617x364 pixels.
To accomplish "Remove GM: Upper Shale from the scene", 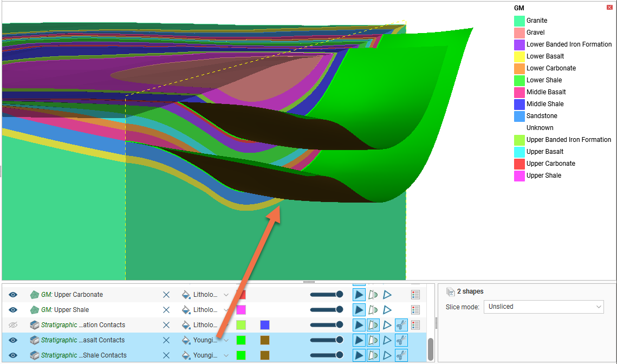I will [166, 310].
